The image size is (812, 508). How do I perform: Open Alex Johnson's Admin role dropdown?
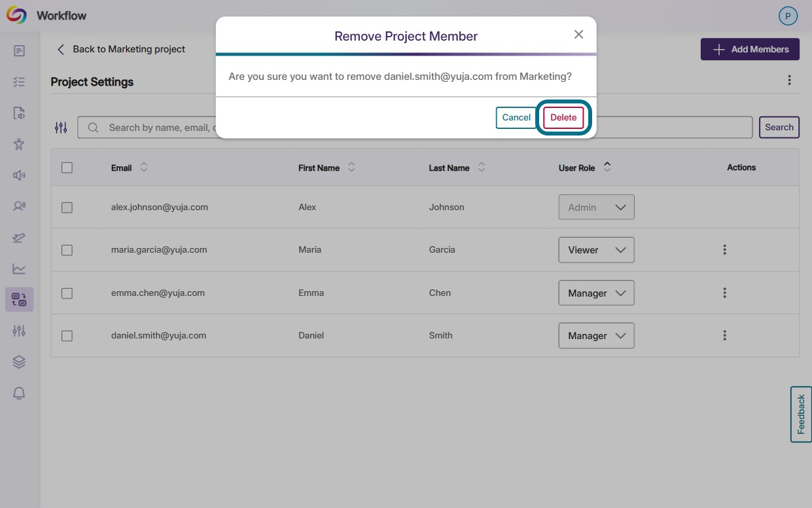click(596, 207)
